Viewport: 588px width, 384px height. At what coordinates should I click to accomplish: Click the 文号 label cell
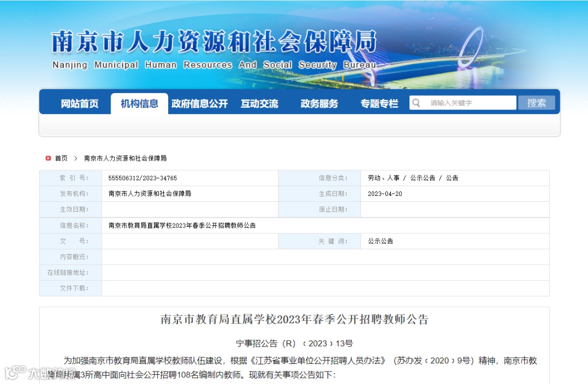pyautogui.click(x=71, y=241)
